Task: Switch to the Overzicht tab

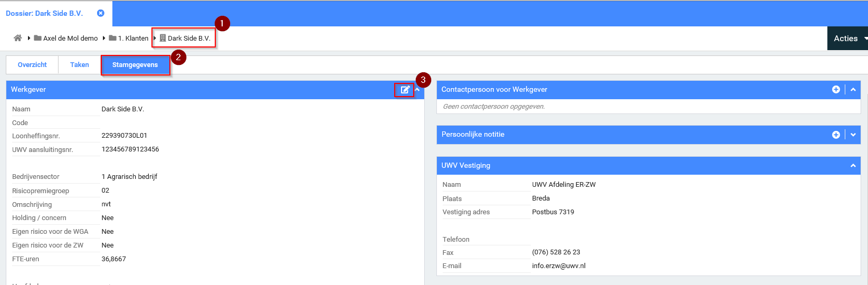Action: coord(32,65)
